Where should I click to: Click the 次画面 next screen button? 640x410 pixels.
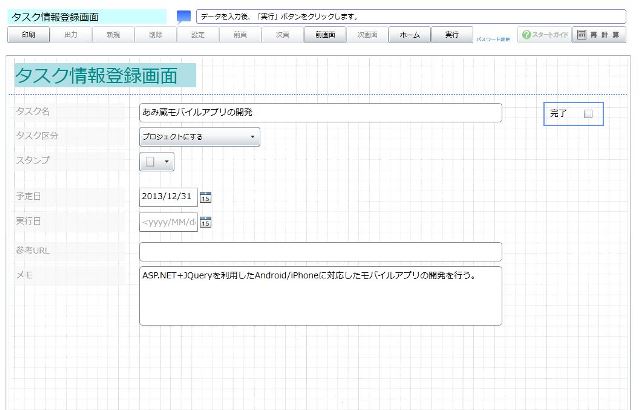click(x=367, y=35)
